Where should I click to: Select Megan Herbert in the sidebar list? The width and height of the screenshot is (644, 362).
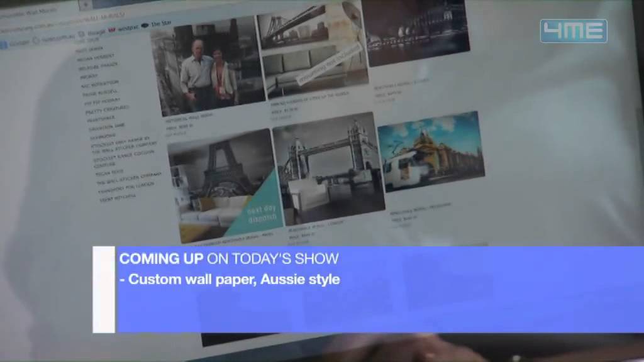point(96,58)
